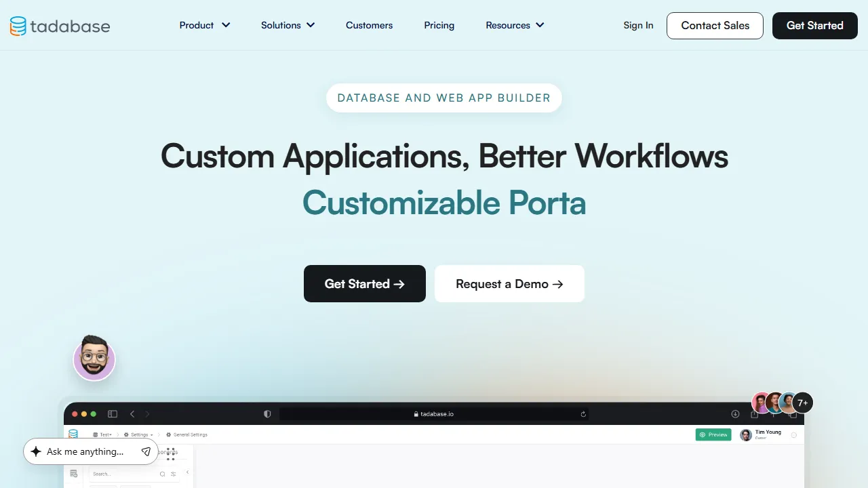Click the sparkle icon in chat box
The width and height of the screenshot is (868, 488).
(36, 451)
